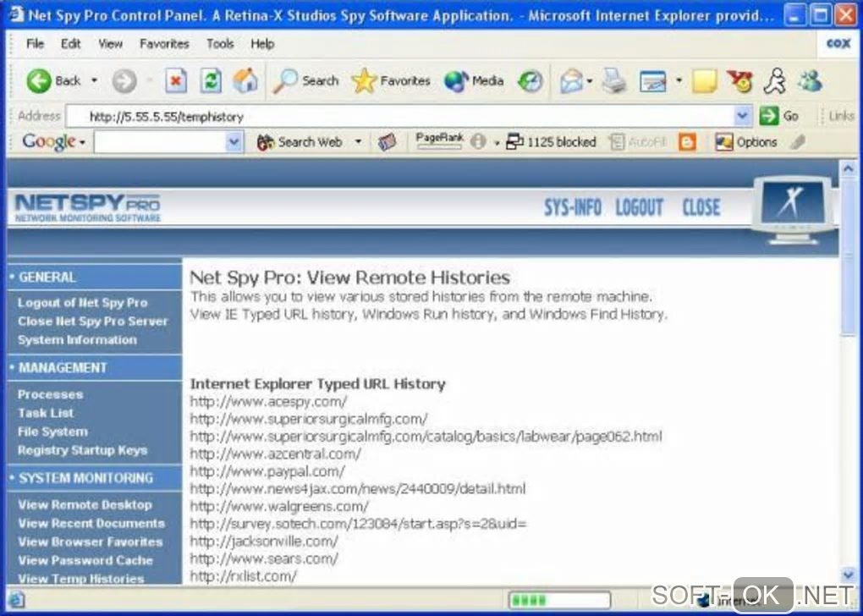Click the page scrollbar down arrow
863x616 pixels.
coord(848,575)
